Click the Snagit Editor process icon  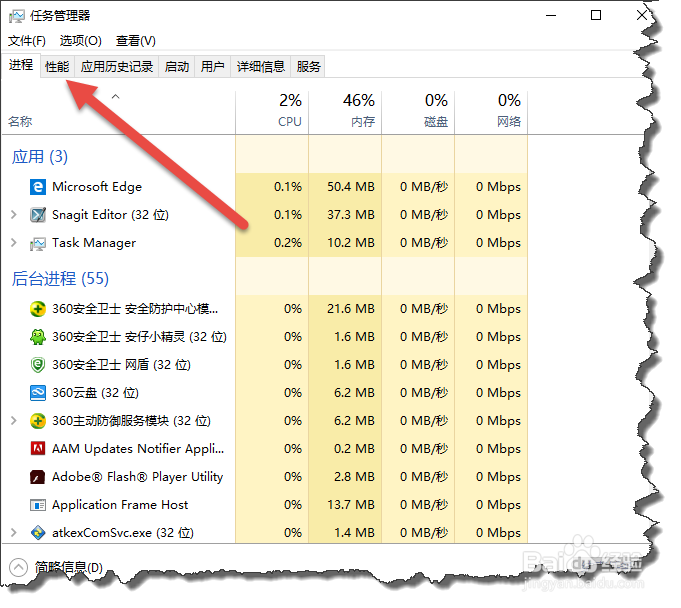pyautogui.click(x=38, y=215)
